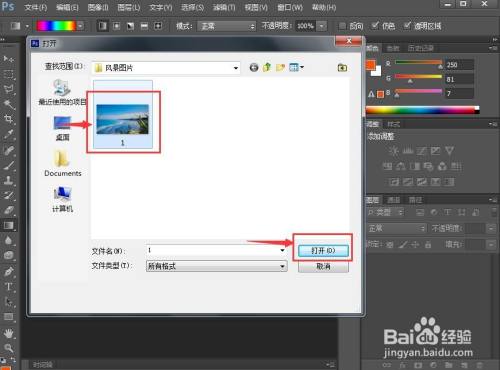This screenshot has height=370, width=500.
Task: Select the Clone Stamp tool
Action: click(x=8, y=180)
